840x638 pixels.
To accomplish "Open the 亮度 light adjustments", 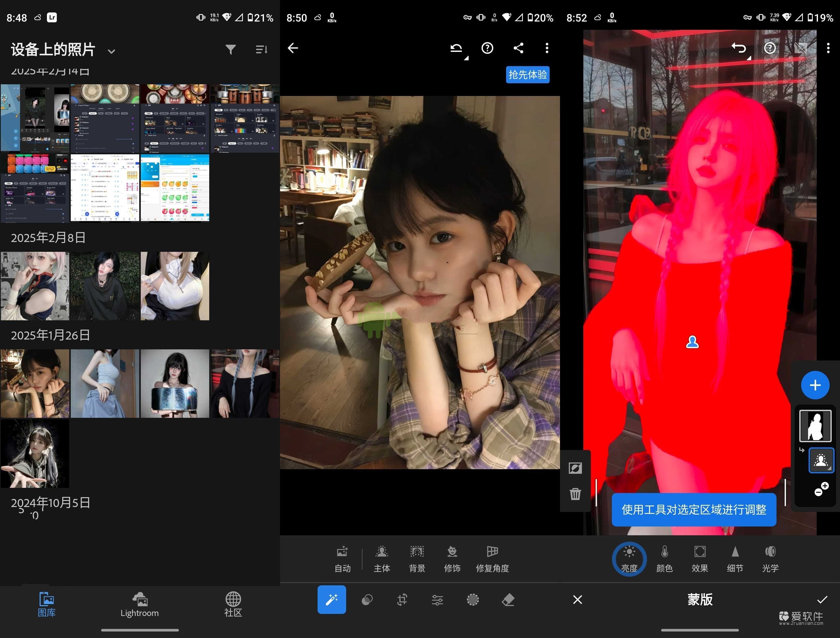I will [x=629, y=559].
